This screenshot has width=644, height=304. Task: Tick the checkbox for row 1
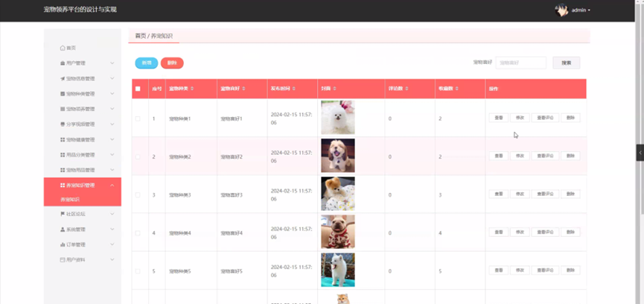point(138,118)
